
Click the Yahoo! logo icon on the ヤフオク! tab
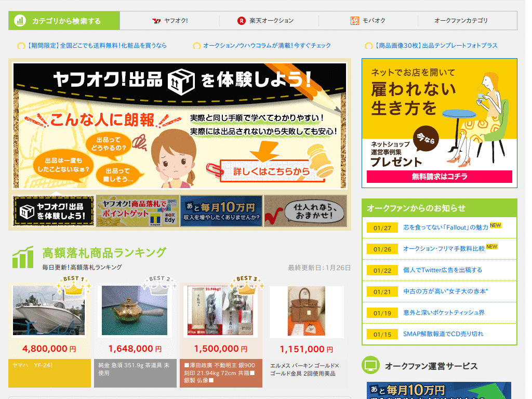point(156,21)
